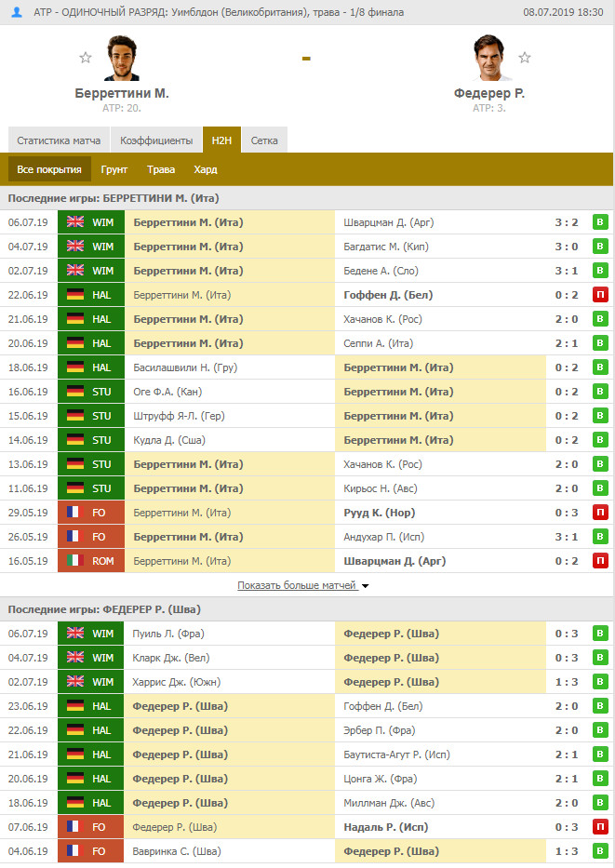615x868 pixels.
Task: Click score 1 : 3 in Харрис row
Action: pos(567,682)
